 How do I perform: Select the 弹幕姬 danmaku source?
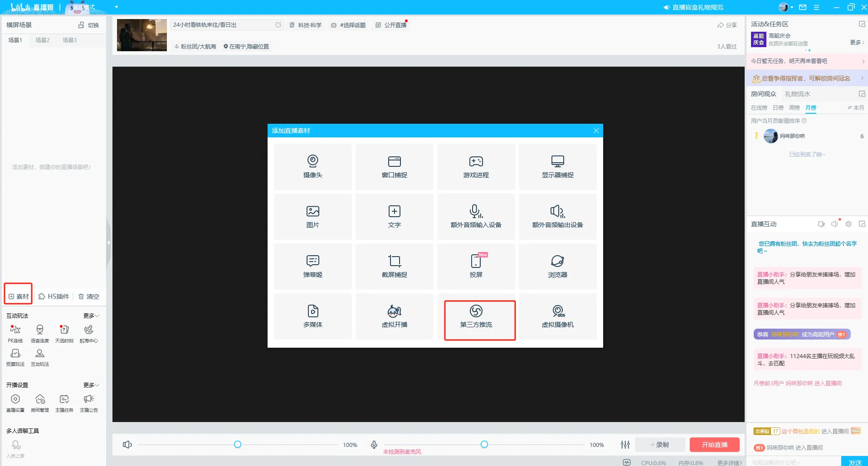point(312,267)
